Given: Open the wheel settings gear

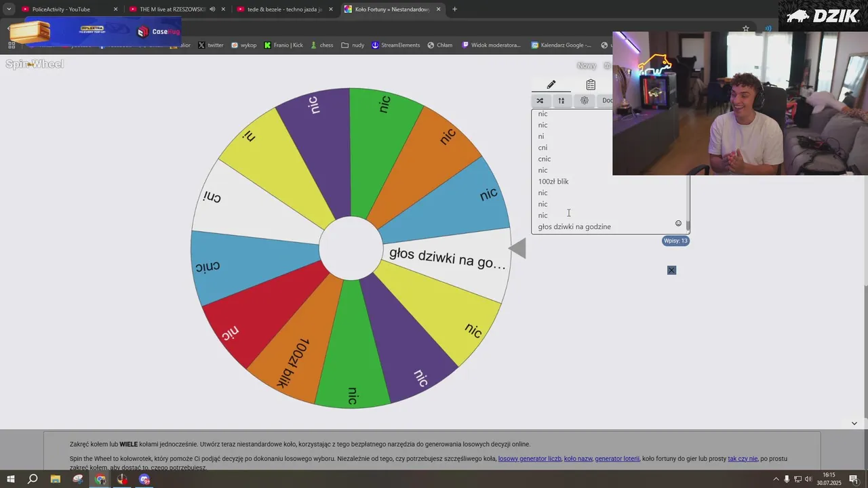Looking at the screenshot, I should [585, 100].
